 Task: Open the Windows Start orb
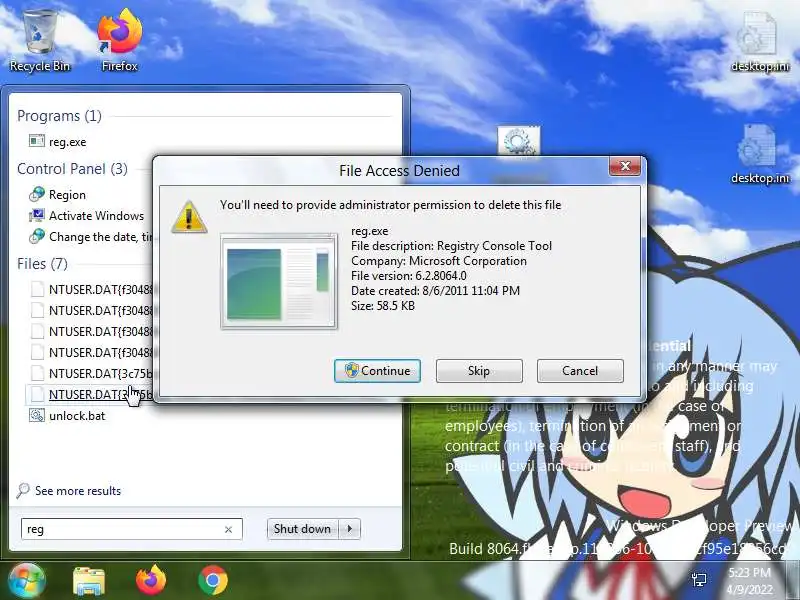click(x=26, y=580)
